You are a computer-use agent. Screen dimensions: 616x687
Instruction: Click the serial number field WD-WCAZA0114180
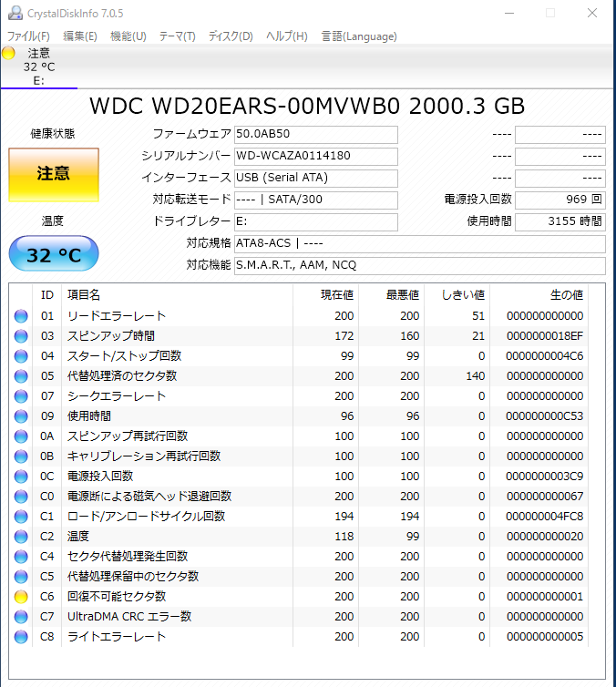[x=316, y=156]
